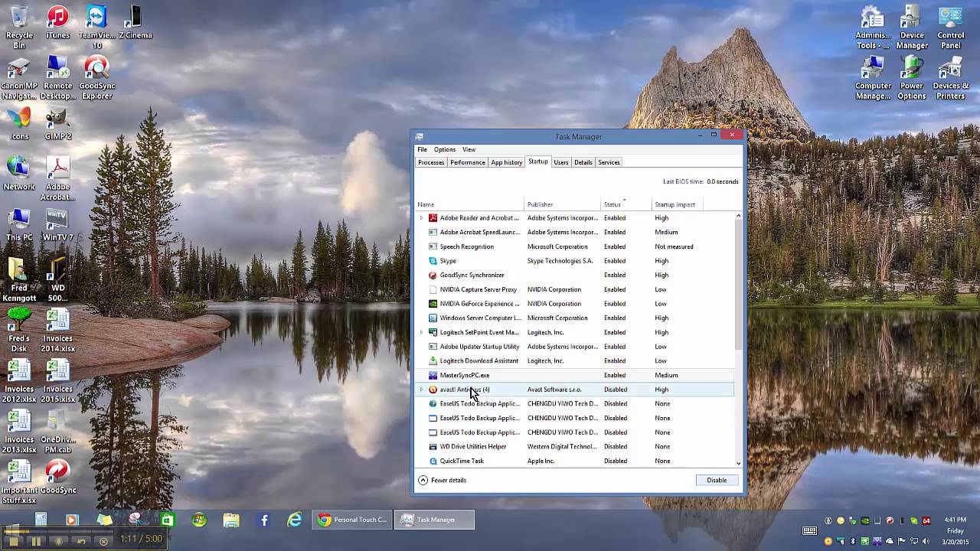Open Administrative Tools desktop shortcut
Viewport: 980px width, 551px height.
873,28
